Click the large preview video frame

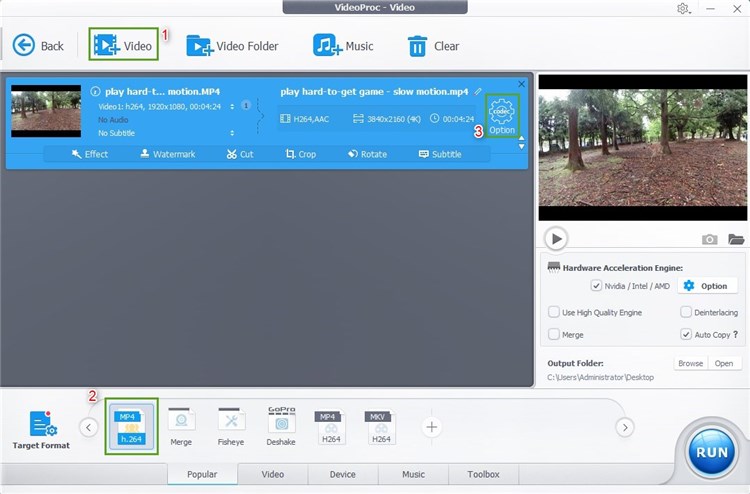tap(642, 147)
